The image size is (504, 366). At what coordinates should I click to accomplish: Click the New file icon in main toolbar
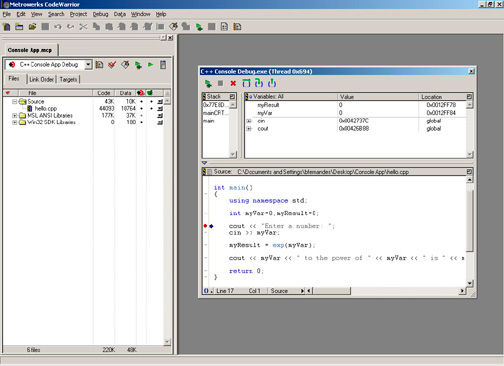7,27
